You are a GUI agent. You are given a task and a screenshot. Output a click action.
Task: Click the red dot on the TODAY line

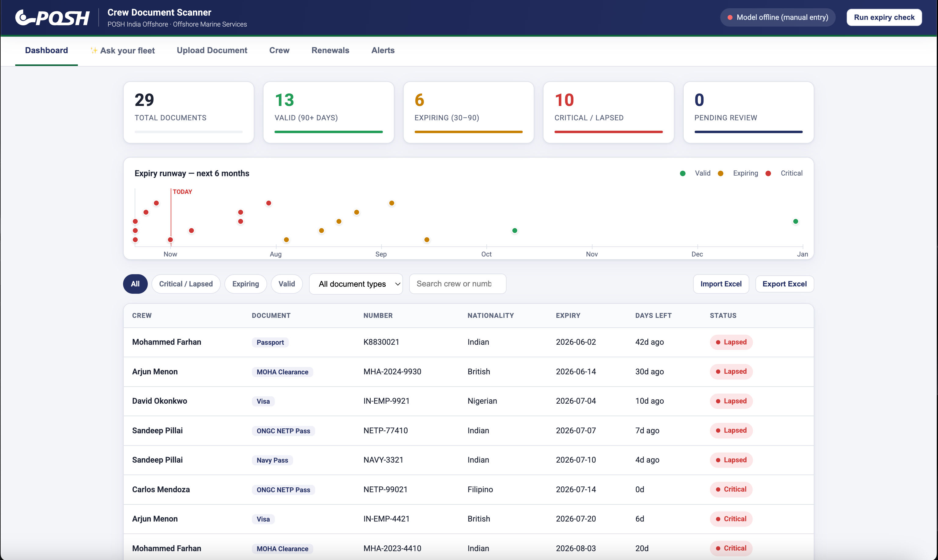(x=171, y=240)
